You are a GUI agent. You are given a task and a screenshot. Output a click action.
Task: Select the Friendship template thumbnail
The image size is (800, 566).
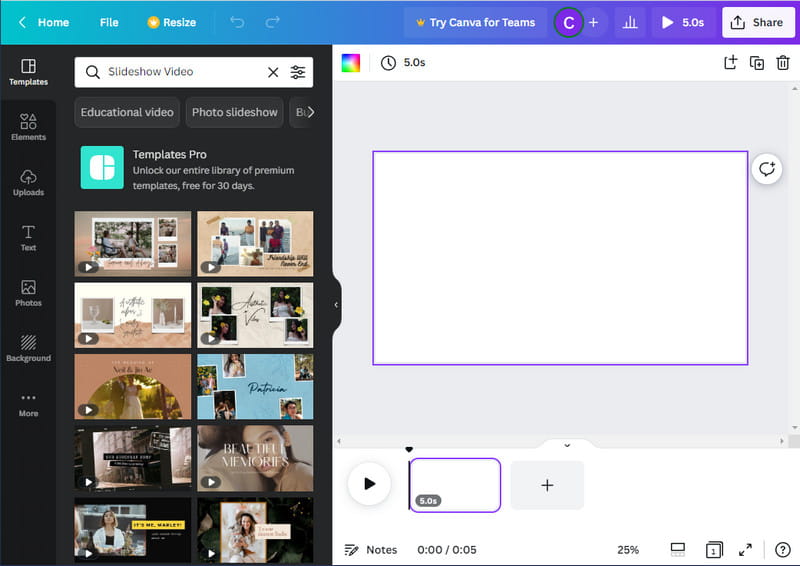(255, 243)
